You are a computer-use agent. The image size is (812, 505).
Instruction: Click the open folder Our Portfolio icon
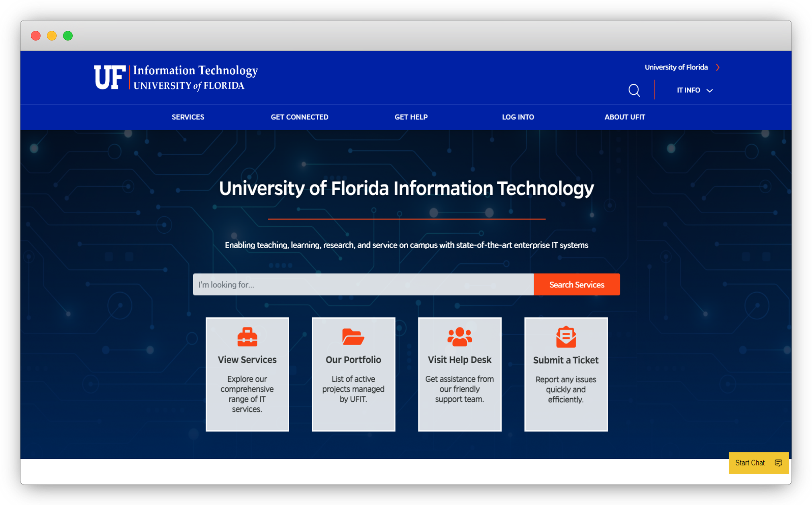pyautogui.click(x=353, y=337)
